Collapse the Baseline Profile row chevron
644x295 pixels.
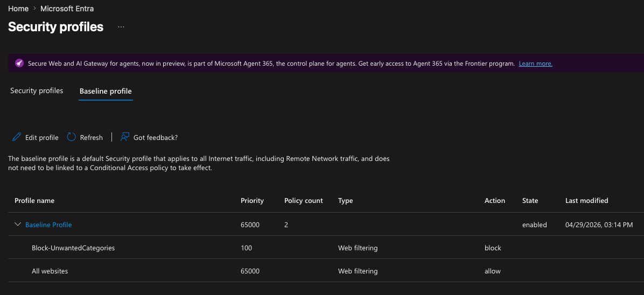[18, 224]
